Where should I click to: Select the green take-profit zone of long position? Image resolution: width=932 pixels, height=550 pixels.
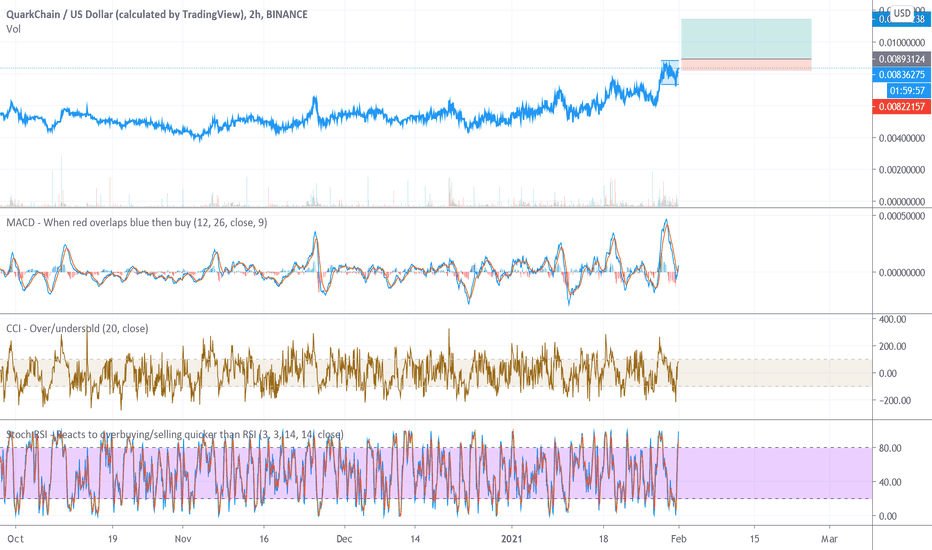pyautogui.click(x=746, y=39)
